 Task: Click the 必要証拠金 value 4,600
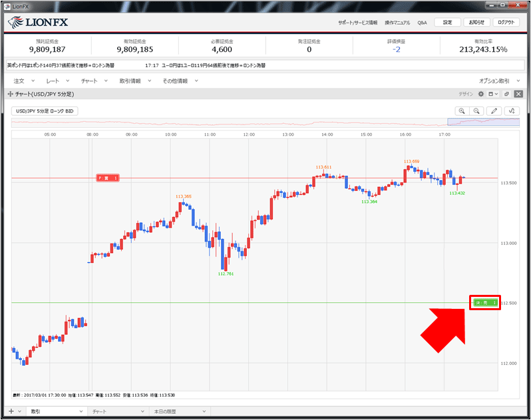coord(222,49)
